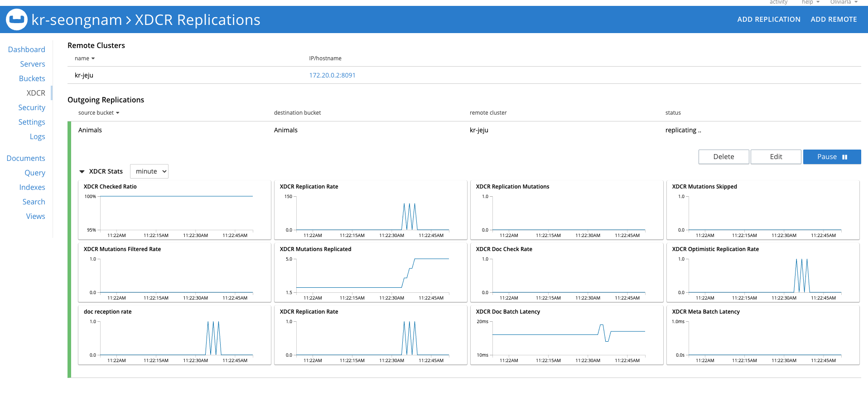Click the XDCR Optimistic Replication Rate chart
This screenshot has width=868, height=397.
763,272
